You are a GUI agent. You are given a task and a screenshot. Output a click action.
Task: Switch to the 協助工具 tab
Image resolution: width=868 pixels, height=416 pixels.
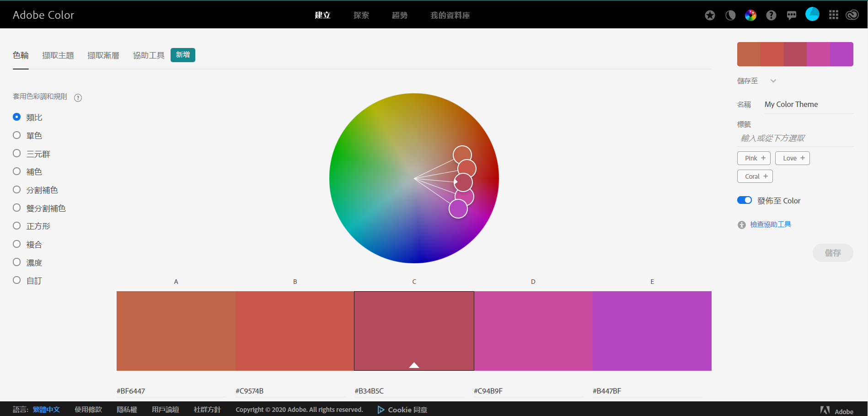coord(149,55)
